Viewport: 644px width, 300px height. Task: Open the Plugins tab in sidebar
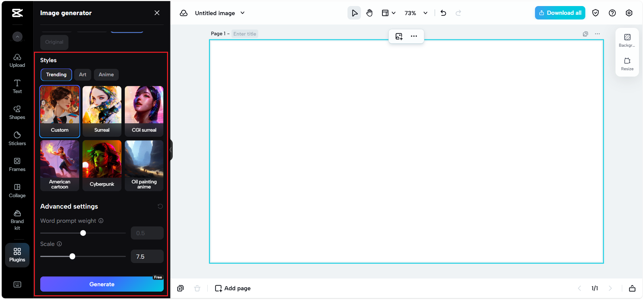[x=17, y=255]
